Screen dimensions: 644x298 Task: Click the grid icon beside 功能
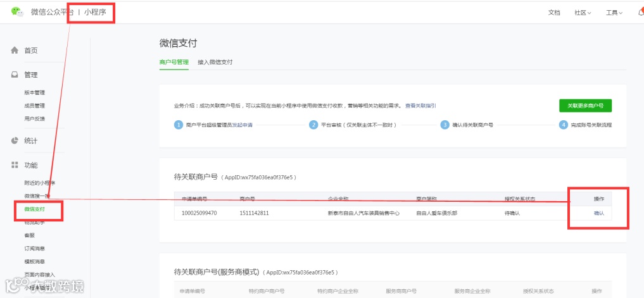pos(15,165)
